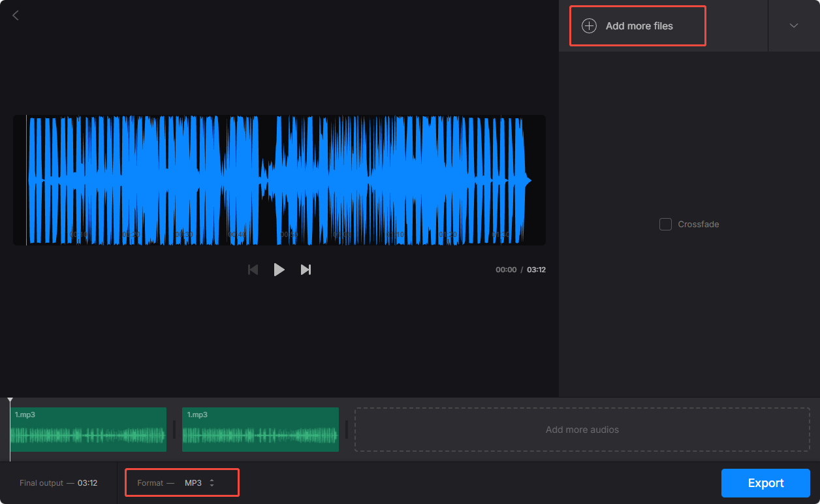The image size is (820, 504).
Task: Select the first 1.mp3 clip in timeline
Action: [88, 430]
